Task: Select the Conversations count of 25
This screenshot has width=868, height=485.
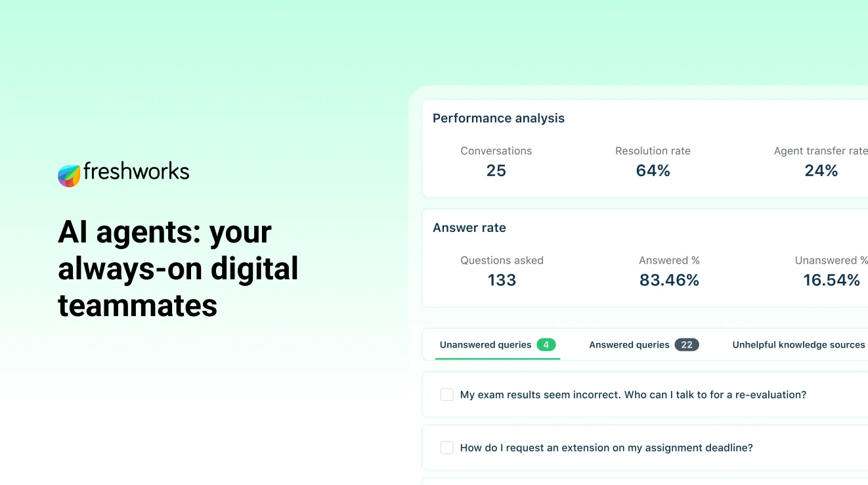Action: pos(496,171)
